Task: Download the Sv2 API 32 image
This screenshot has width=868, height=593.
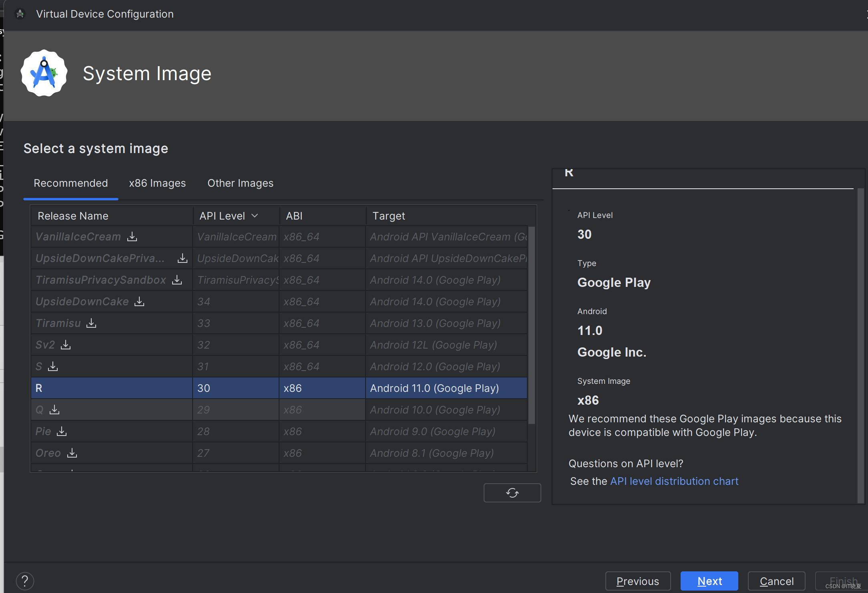Action: (x=66, y=345)
